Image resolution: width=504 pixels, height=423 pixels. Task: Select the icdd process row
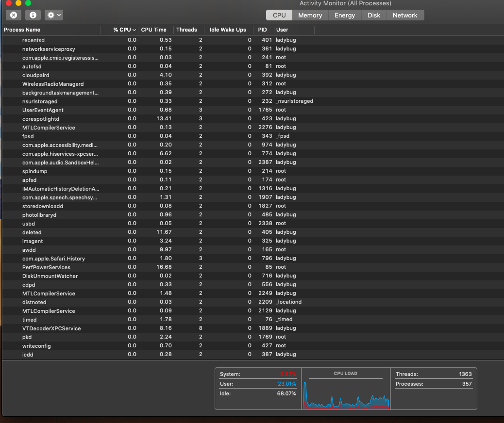253,355
